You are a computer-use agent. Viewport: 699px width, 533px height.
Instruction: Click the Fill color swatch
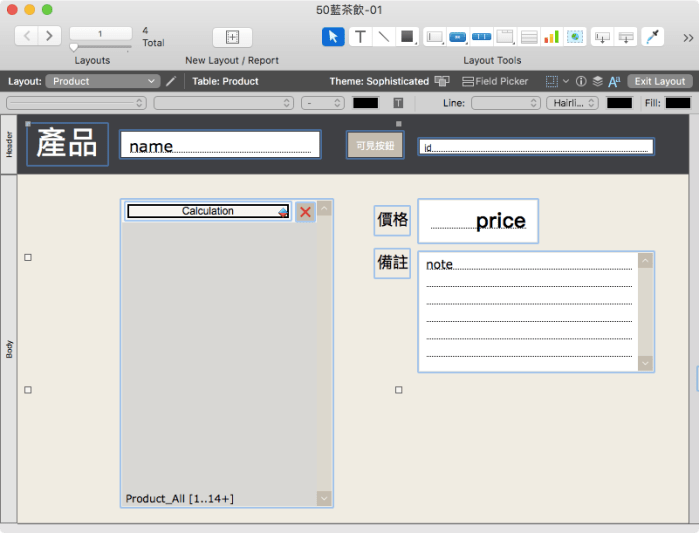tap(678, 103)
